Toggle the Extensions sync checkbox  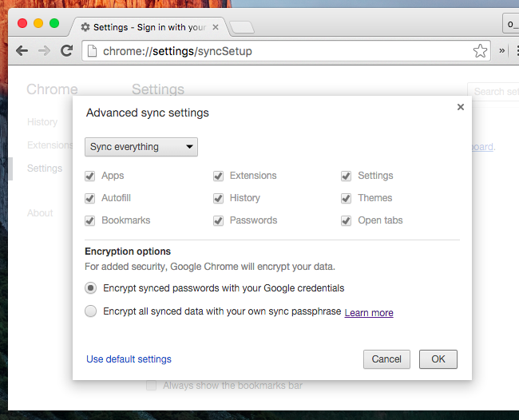218,176
